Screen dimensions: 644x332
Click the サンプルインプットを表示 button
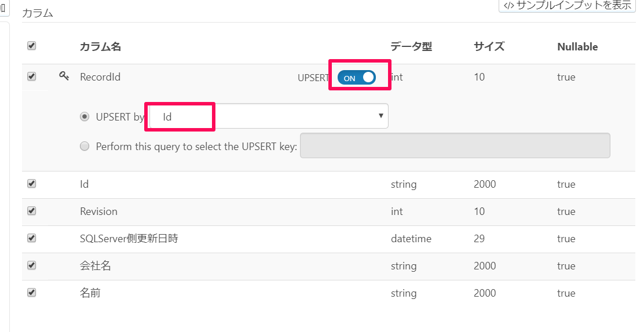click(567, 5)
